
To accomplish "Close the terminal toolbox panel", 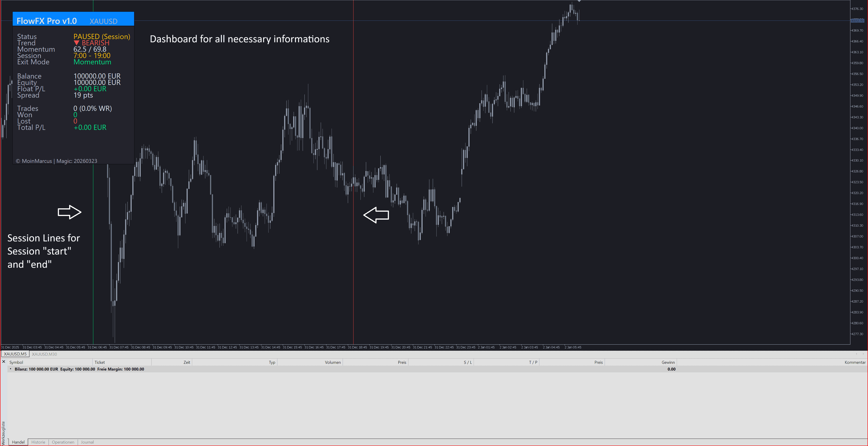I will (4, 362).
